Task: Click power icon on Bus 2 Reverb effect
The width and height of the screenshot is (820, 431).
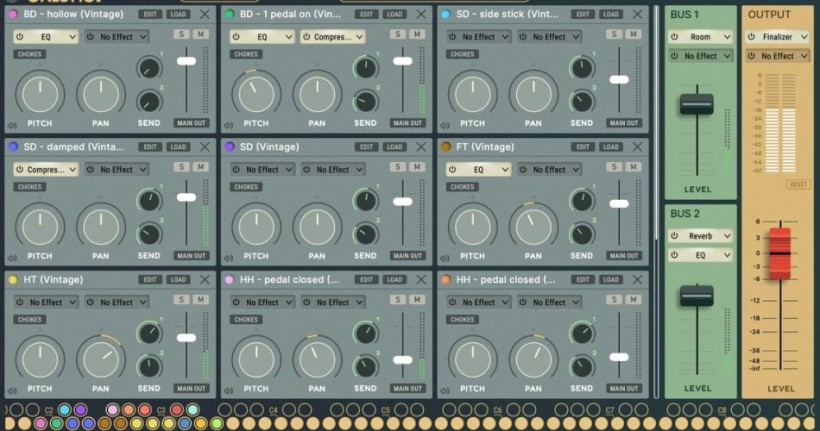Action: (x=675, y=236)
